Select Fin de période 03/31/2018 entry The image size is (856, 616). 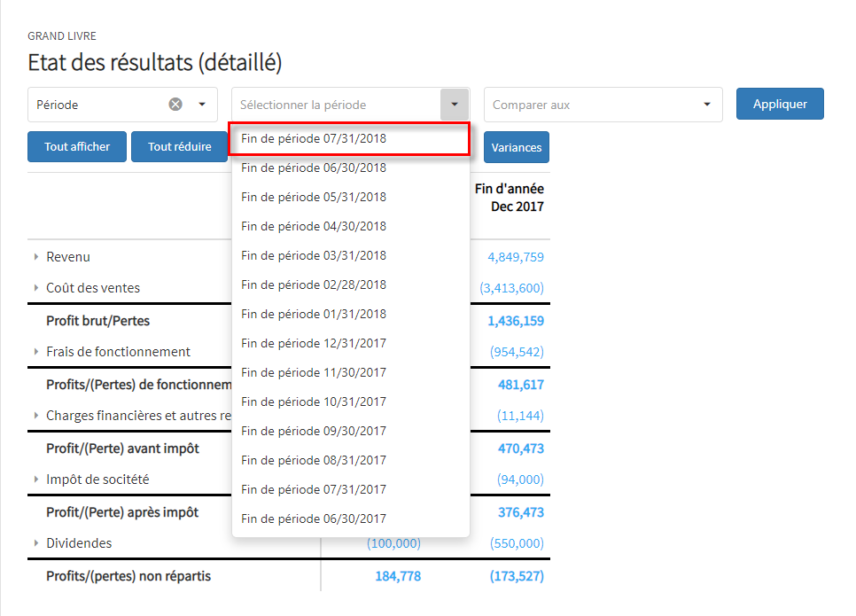click(x=314, y=256)
